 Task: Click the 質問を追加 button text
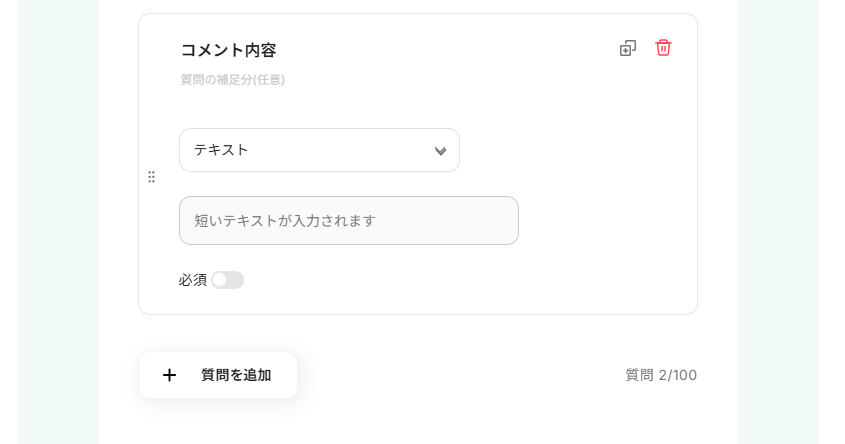click(236, 375)
